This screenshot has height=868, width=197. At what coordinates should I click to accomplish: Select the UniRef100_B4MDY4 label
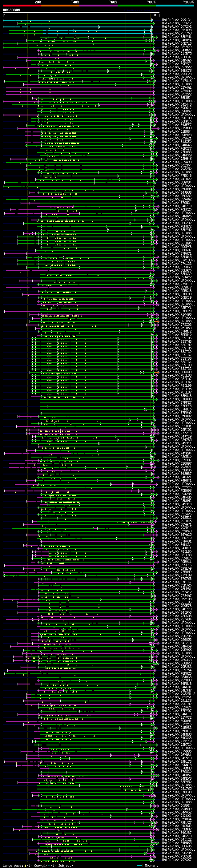tap(176, 40)
